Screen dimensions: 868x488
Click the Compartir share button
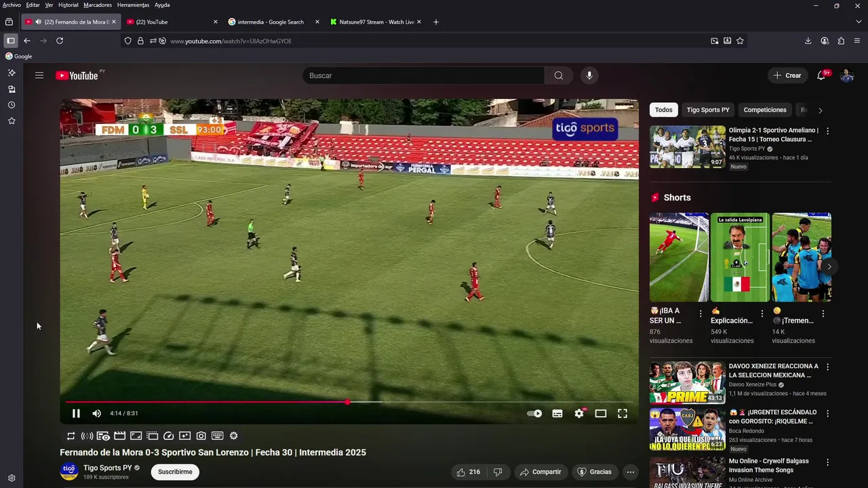click(540, 472)
